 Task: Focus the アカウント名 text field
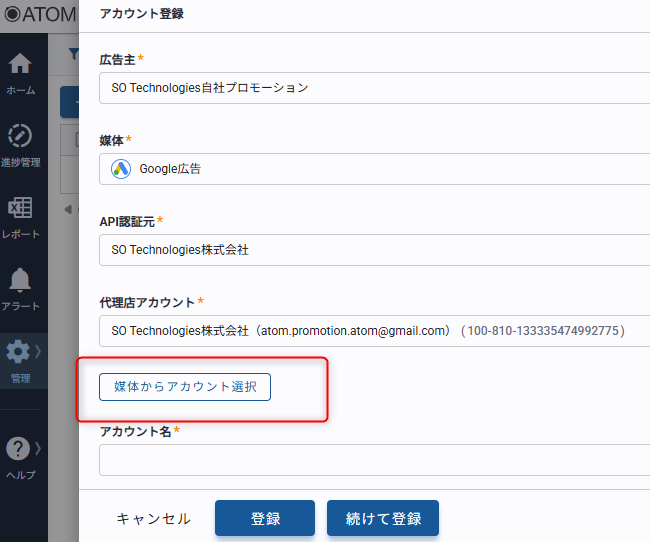click(375, 460)
